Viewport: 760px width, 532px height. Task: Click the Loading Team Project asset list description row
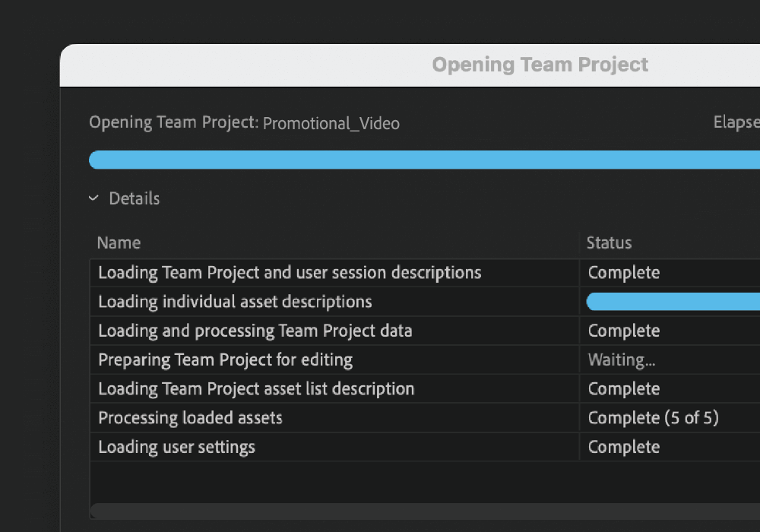pyautogui.click(x=256, y=388)
